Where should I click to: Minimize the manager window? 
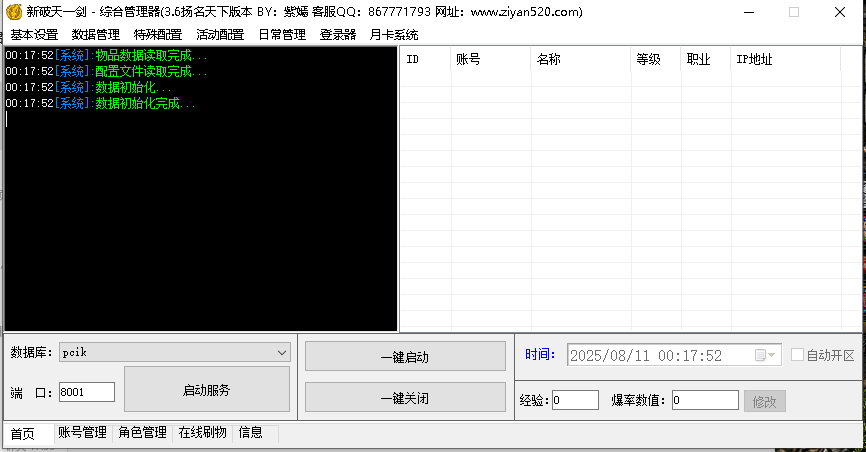point(749,12)
